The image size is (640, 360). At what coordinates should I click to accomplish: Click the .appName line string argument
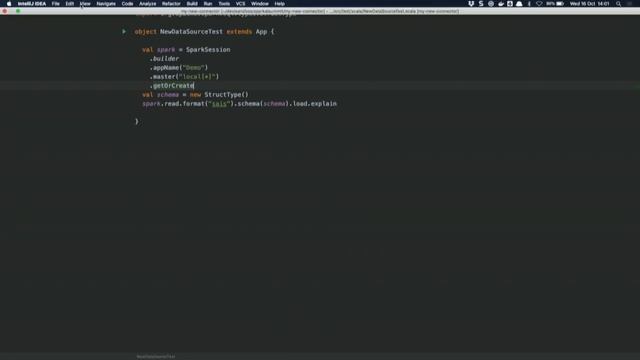[193, 68]
